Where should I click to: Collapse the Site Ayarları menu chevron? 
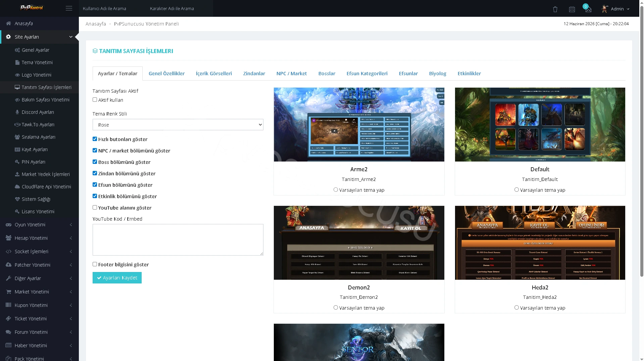[71, 37]
